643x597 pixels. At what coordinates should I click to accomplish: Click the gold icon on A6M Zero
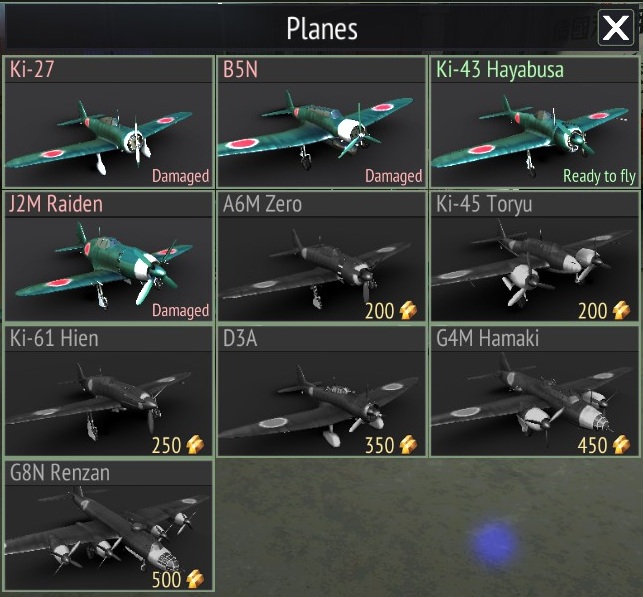408,310
